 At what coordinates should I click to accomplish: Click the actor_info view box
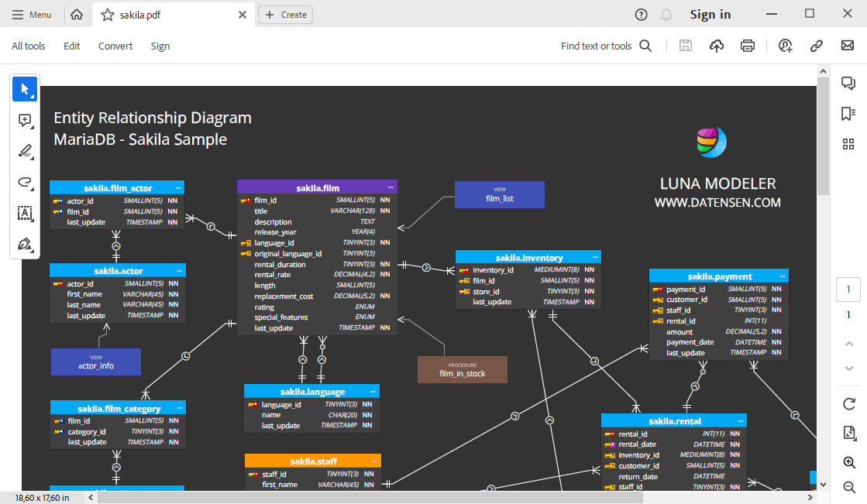point(95,362)
